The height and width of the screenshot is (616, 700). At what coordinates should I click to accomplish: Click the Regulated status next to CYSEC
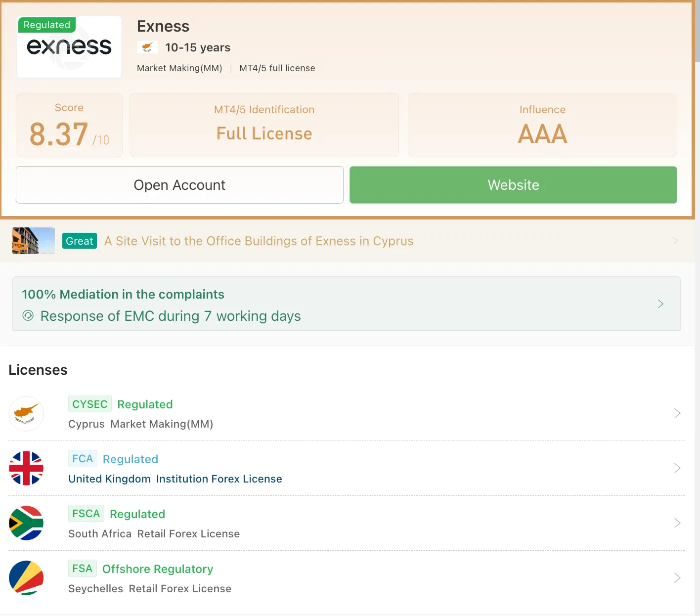[145, 404]
